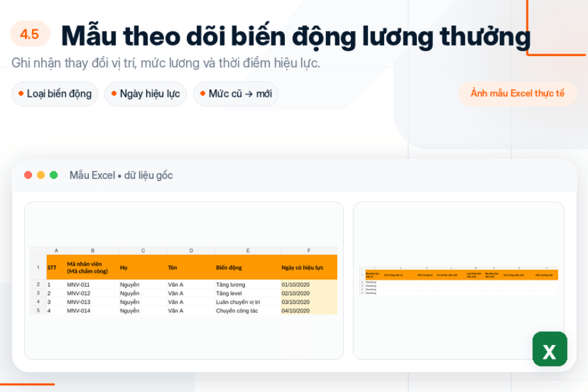The image size is (588, 392).
Task: Click date cell '01/10/2020'
Action: 308,285
